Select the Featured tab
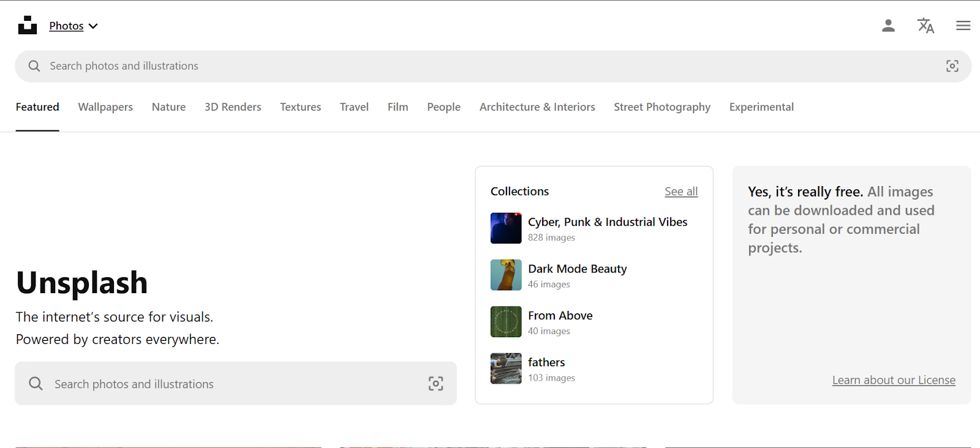This screenshot has width=980, height=448. 37,107
